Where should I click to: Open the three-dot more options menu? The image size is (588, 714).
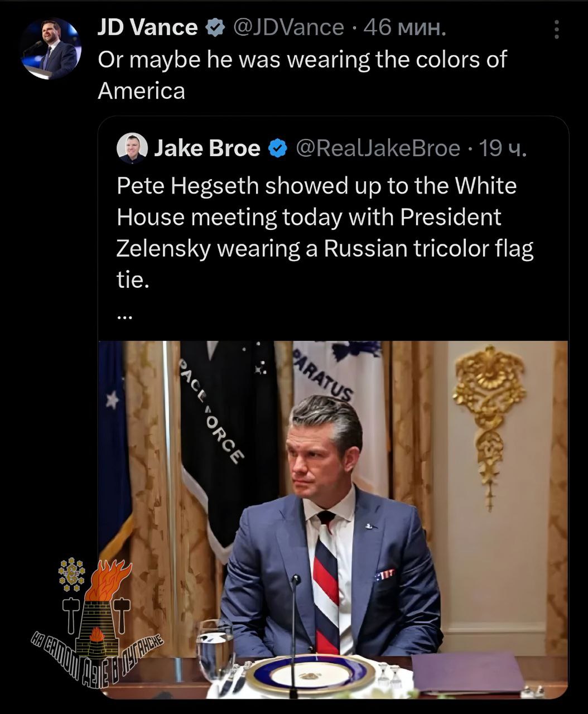tap(556, 30)
